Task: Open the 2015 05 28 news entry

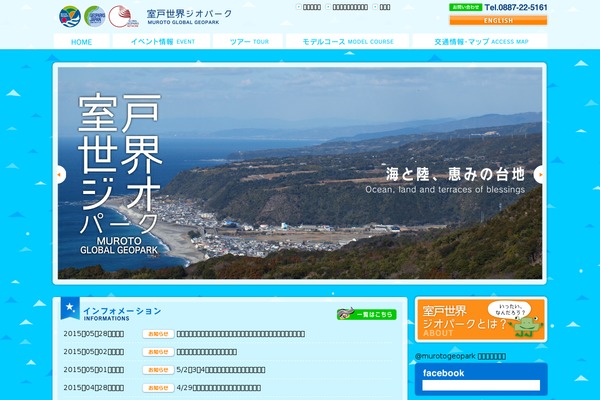Action: point(241,334)
